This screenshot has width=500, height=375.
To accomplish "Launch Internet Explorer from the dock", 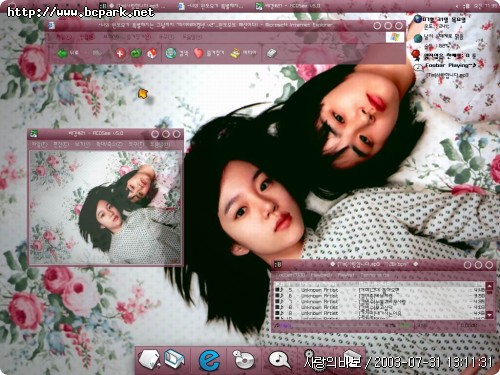I will 209,360.
